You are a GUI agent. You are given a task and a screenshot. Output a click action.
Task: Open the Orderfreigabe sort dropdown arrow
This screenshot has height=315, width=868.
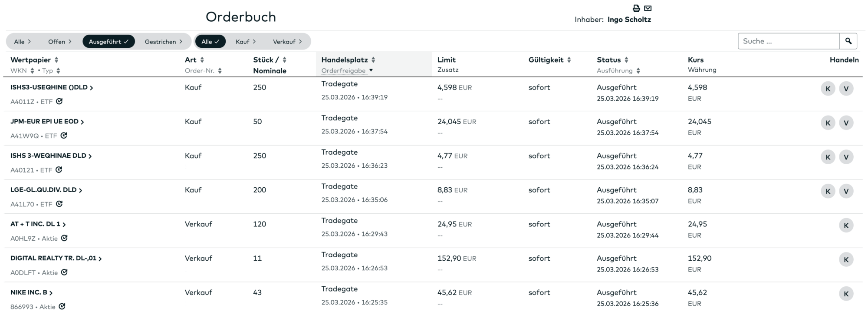pyautogui.click(x=371, y=70)
